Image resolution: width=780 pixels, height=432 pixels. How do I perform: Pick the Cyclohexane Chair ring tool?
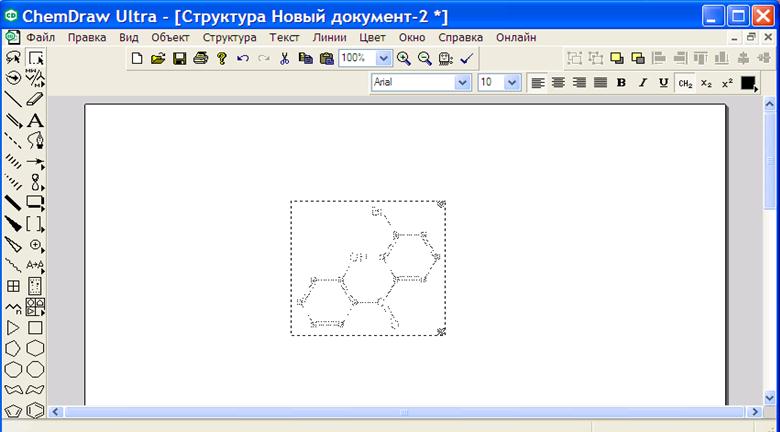[x=13, y=390]
